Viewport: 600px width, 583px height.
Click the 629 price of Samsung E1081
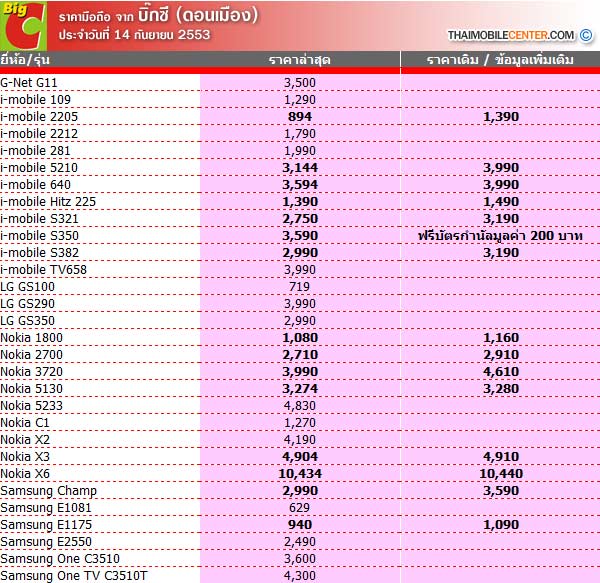[300, 508]
